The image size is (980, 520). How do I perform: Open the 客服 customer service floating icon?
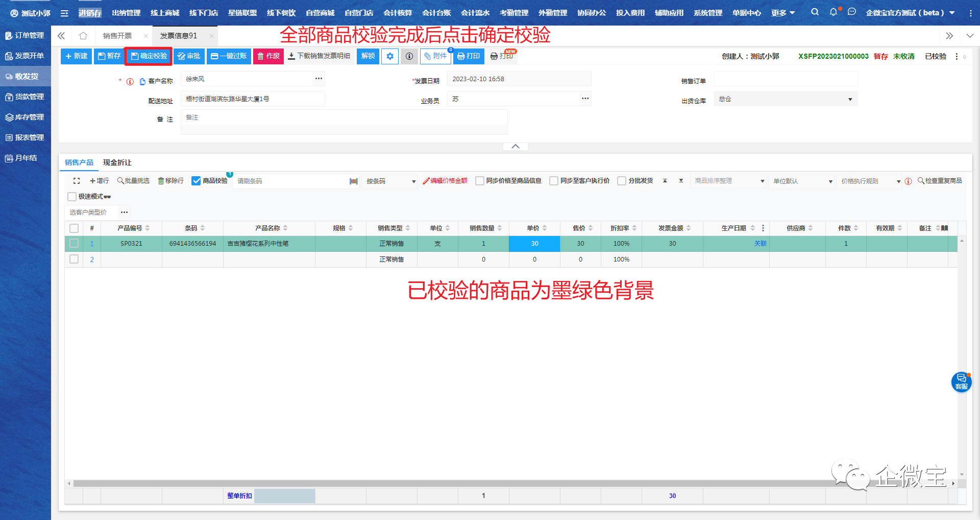[961, 382]
